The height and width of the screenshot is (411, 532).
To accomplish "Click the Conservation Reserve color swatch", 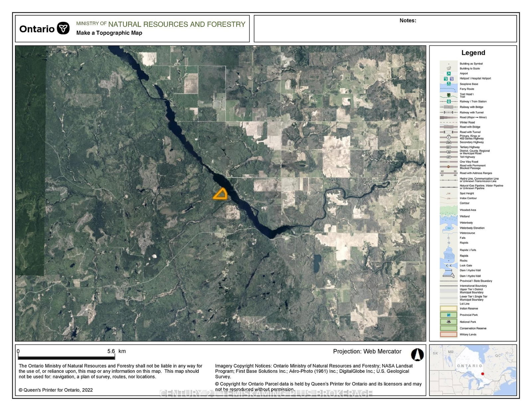I will [x=449, y=328].
